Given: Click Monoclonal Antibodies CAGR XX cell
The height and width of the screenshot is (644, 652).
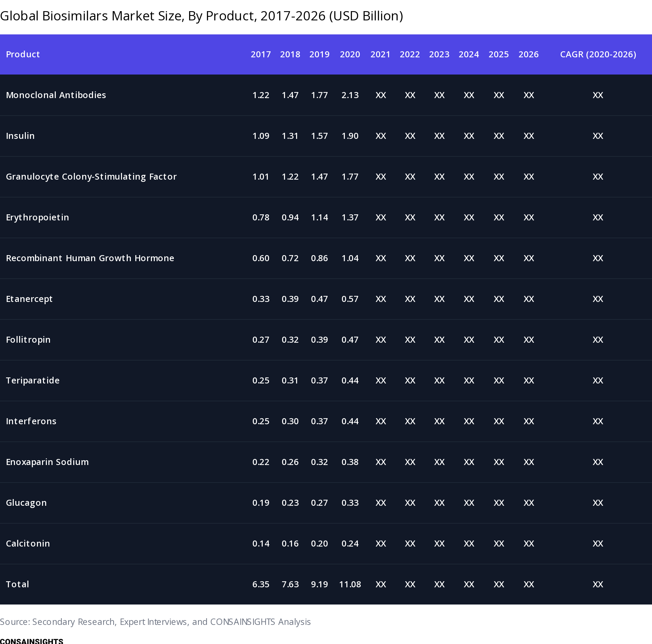Looking at the screenshot, I should [598, 95].
